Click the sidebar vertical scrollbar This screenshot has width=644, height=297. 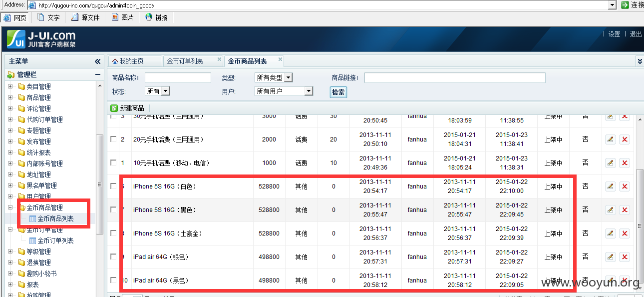99,184
